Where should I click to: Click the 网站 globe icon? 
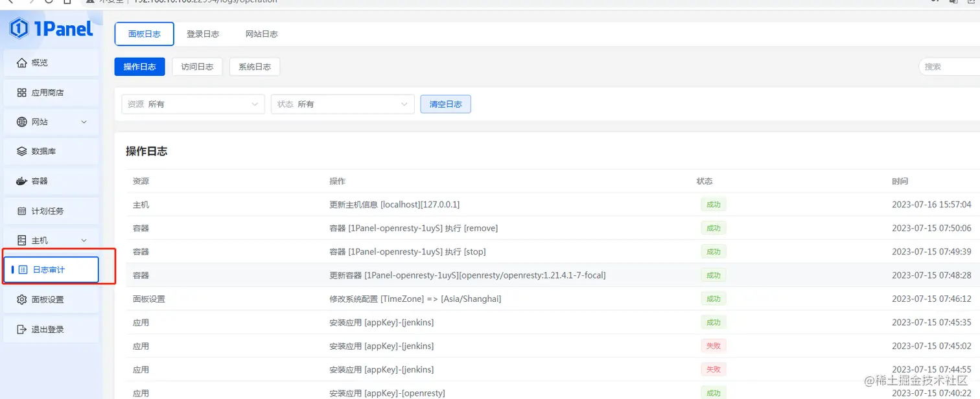(22, 122)
